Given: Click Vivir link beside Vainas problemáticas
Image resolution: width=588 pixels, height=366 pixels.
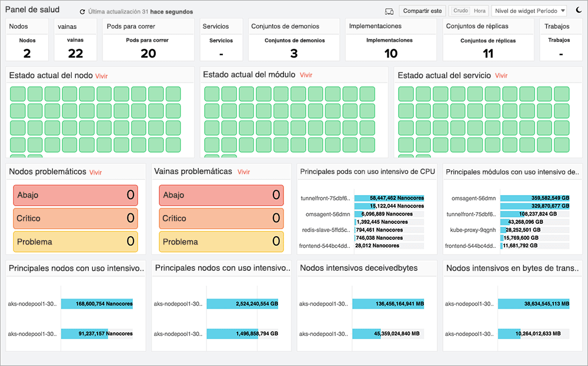Looking at the screenshot, I should [243, 172].
